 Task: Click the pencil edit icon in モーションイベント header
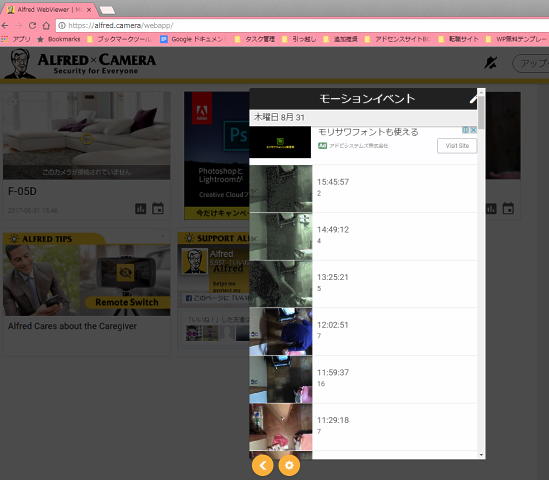473,99
